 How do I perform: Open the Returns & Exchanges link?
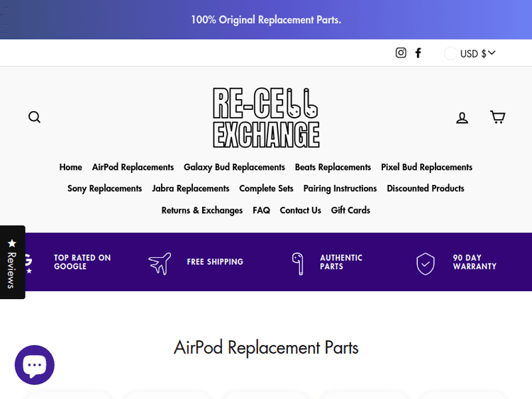point(202,210)
